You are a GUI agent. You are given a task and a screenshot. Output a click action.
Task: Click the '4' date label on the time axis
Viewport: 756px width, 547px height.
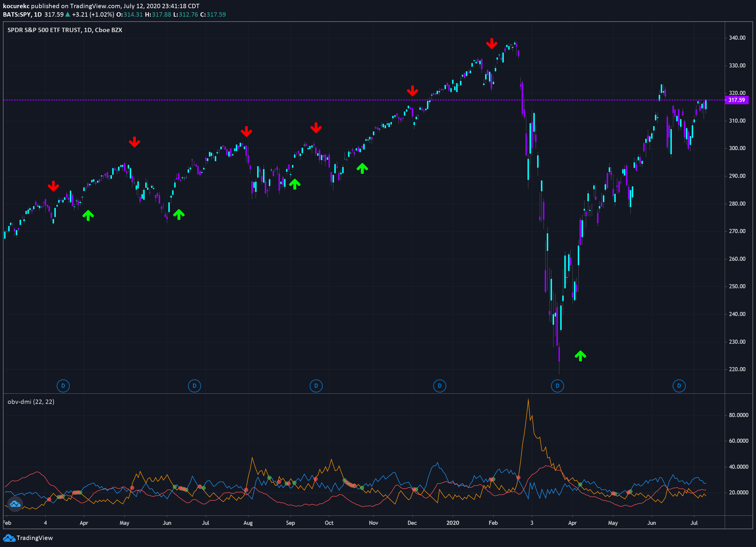tap(45, 523)
